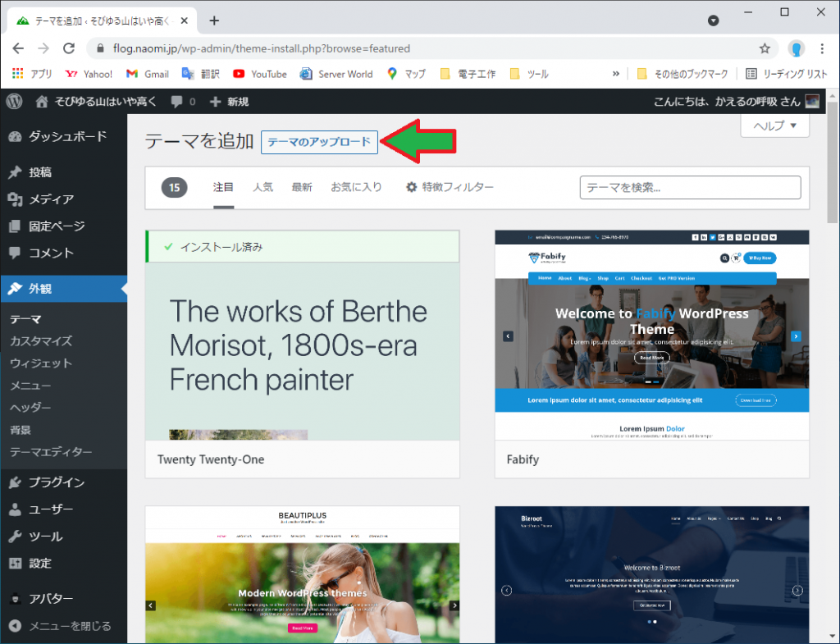Click the gear icon for 特徴フィルター

click(412, 187)
